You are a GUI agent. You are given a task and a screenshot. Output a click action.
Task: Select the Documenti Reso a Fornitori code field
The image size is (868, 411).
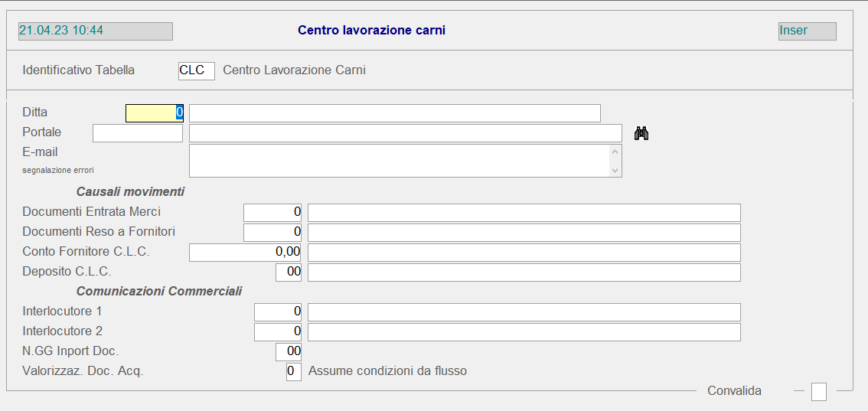tap(272, 233)
